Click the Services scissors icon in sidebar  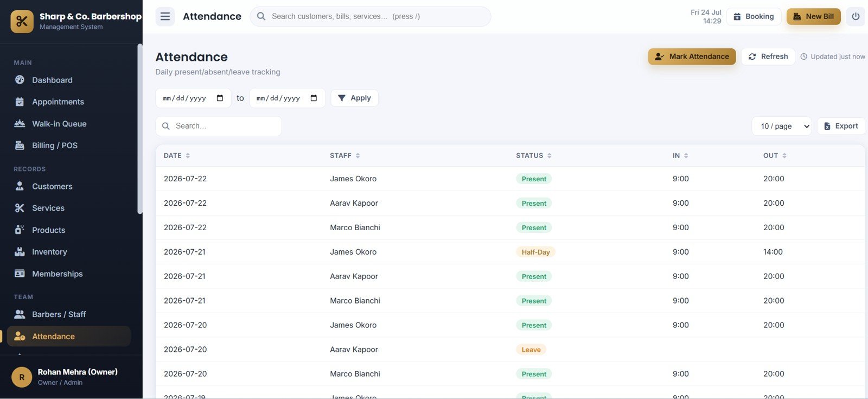(20, 208)
